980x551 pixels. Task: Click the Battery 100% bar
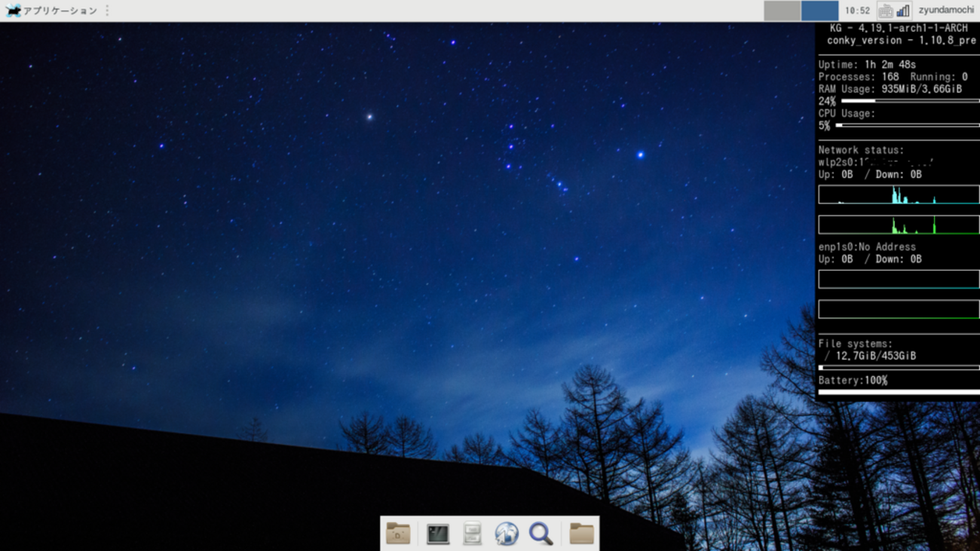(x=899, y=392)
